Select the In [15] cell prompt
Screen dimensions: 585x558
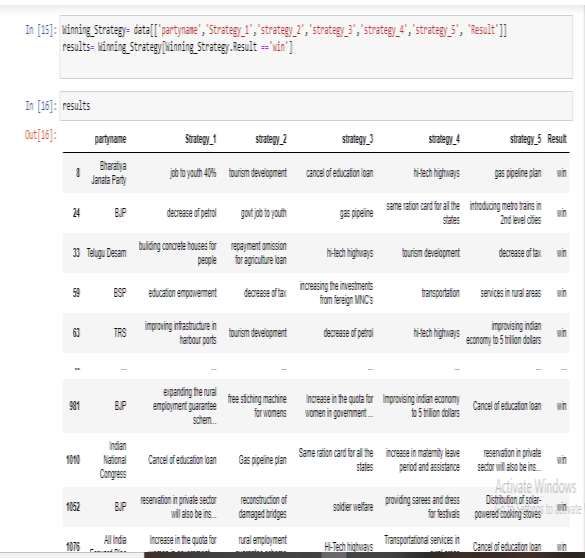(x=41, y=29)
